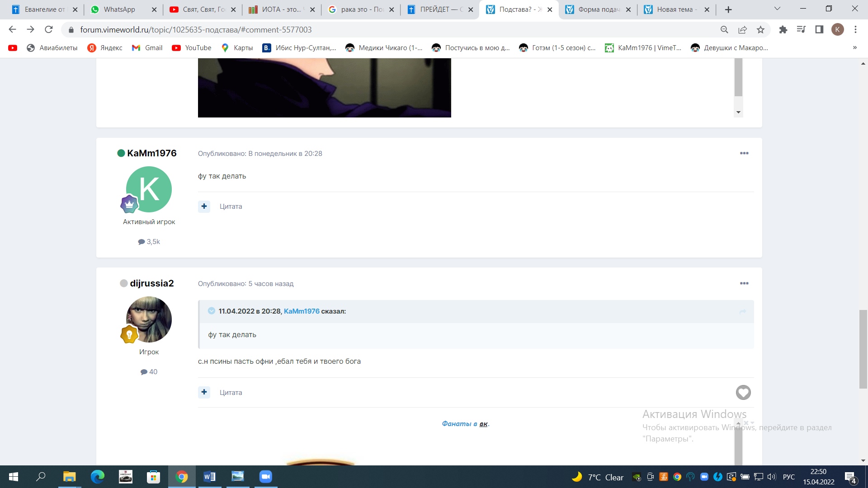Reload the forum page
Screen dimensions: 868x488
coord(49,30)
